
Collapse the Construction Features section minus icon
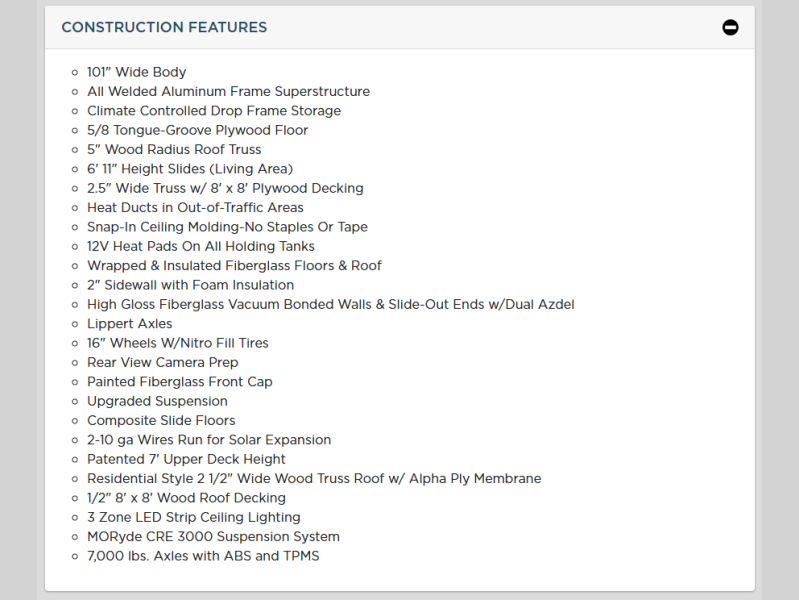(730, 27)
